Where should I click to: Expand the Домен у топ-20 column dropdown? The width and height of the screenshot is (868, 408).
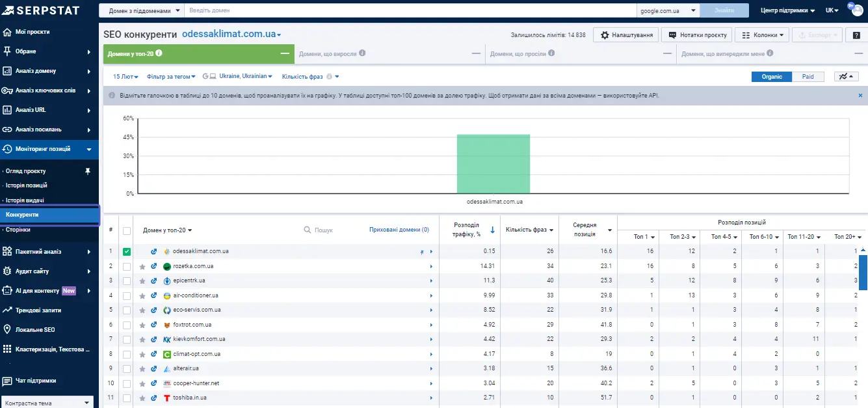pos(168,230)
